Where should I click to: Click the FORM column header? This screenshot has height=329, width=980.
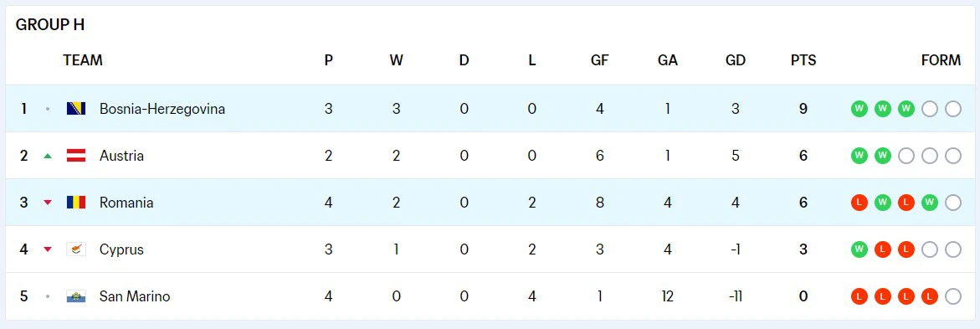coord(942,60)
